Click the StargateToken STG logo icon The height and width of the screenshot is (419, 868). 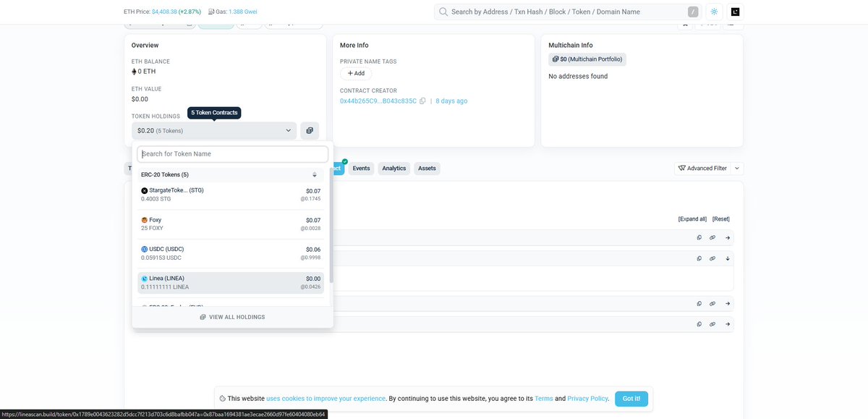click(x=144, y=191)
